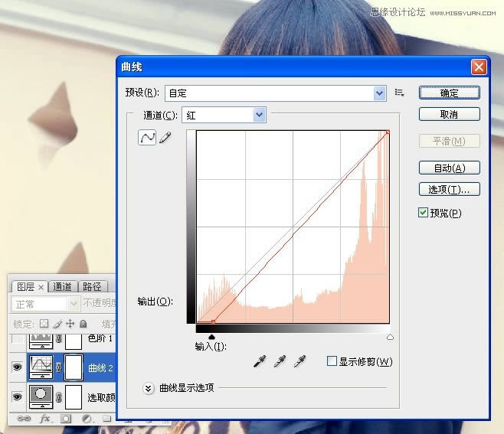The height and width of the screenshot is (434, 504).
Task: Click the 自动 auto button
Action: click(x=449, y=168)
